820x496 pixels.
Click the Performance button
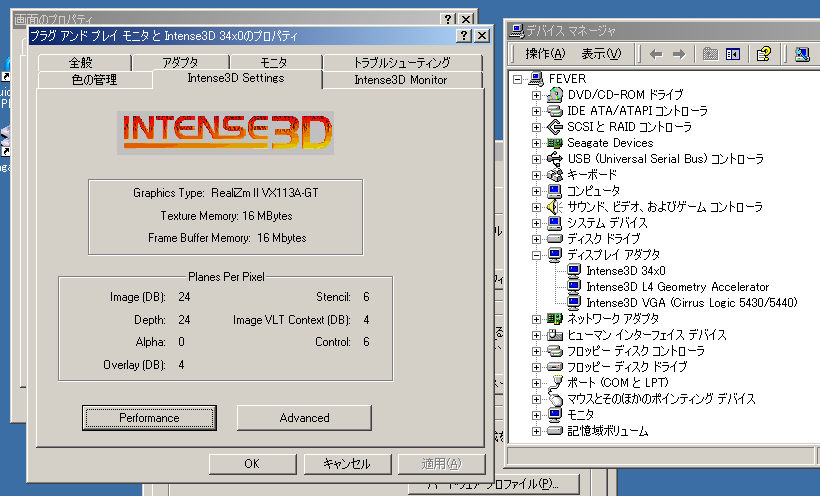[x=149, y=418]
